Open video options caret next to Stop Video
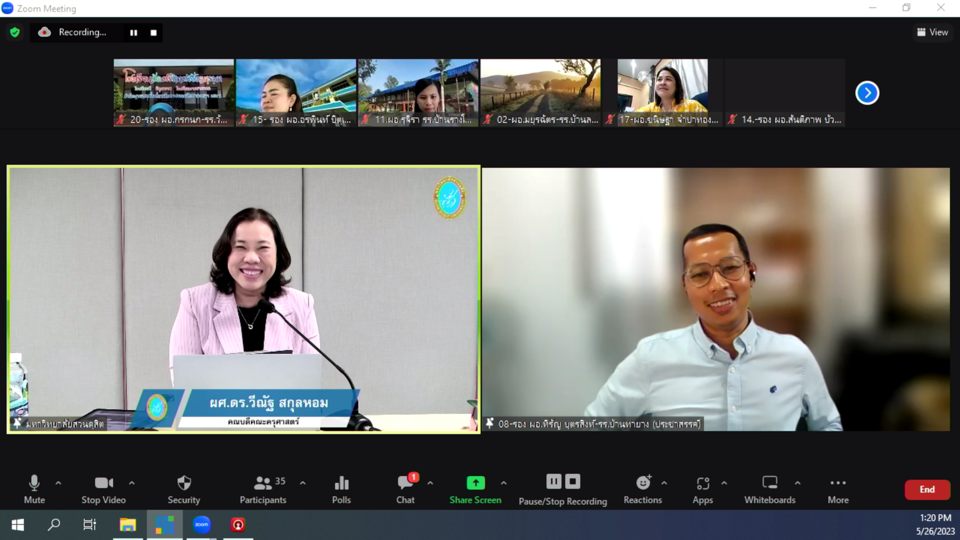The height and width of the screenshot is (540, 960). [132, 483]
